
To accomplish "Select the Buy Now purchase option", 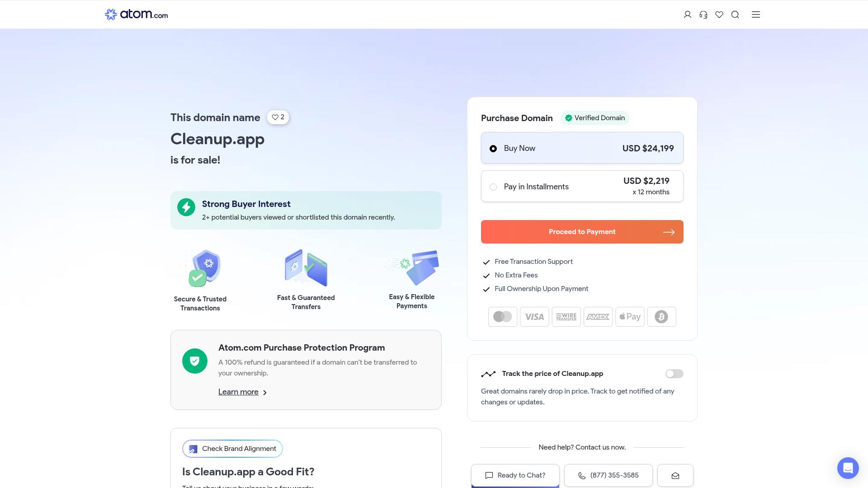I will (x=493, y=148).
